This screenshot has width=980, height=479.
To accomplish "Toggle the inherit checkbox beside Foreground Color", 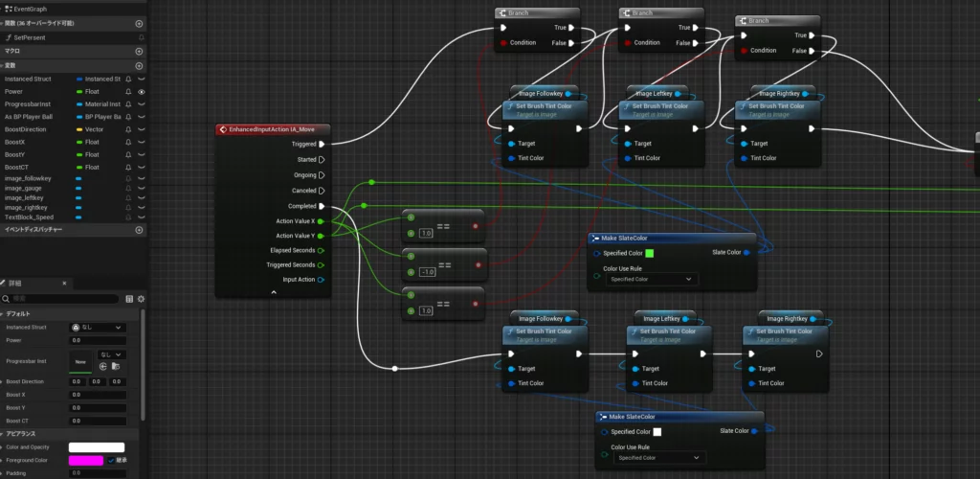I will [x=111, y=461].
